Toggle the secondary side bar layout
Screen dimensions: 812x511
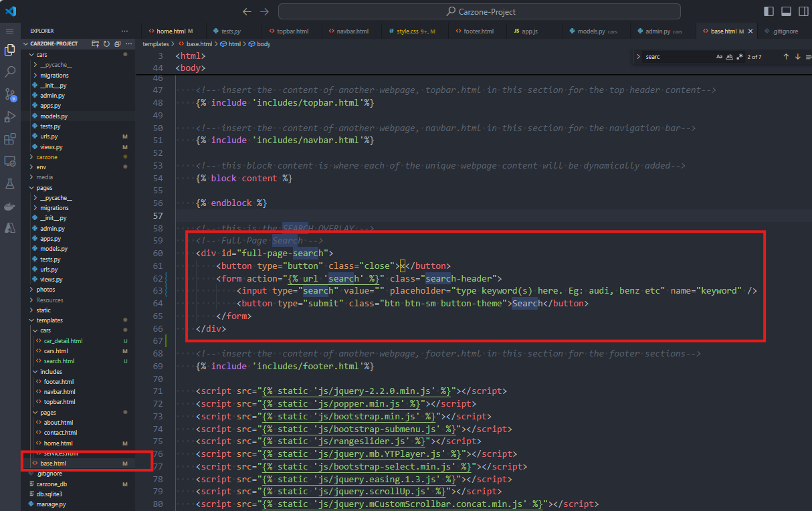click(x=803, y=11)
